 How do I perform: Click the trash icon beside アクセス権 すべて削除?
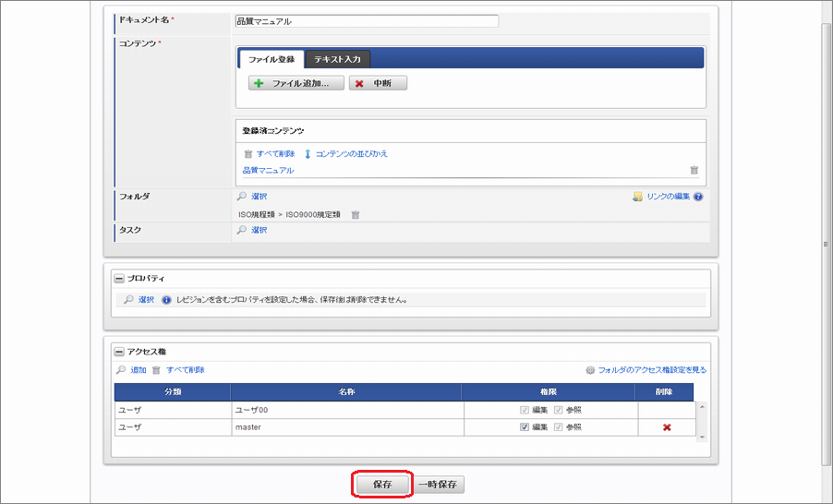(156, 370)
